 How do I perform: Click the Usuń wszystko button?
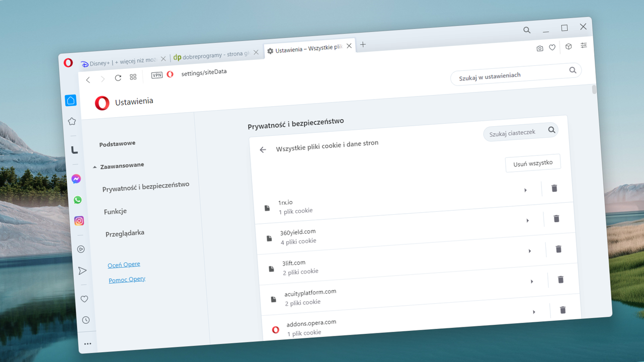(x=533, y=163)
